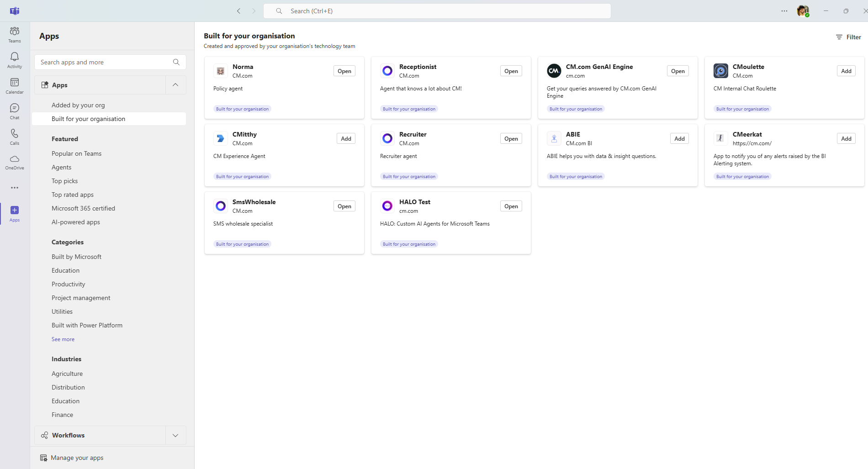Image resolution: width=868 pixels, height=469 pixels.
Task: Open the Receptionist agent
Action: [511, 71]
